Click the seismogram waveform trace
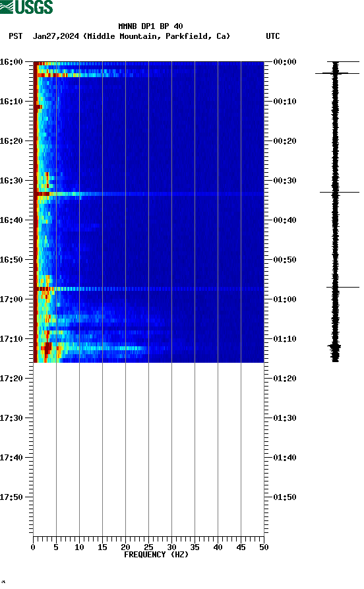 (x=336, y=212)
